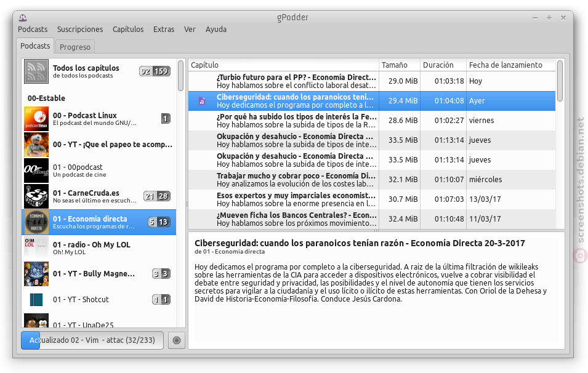Select episode ¿Turbio futuro para el PP?
588x373 pixels.
372,81
